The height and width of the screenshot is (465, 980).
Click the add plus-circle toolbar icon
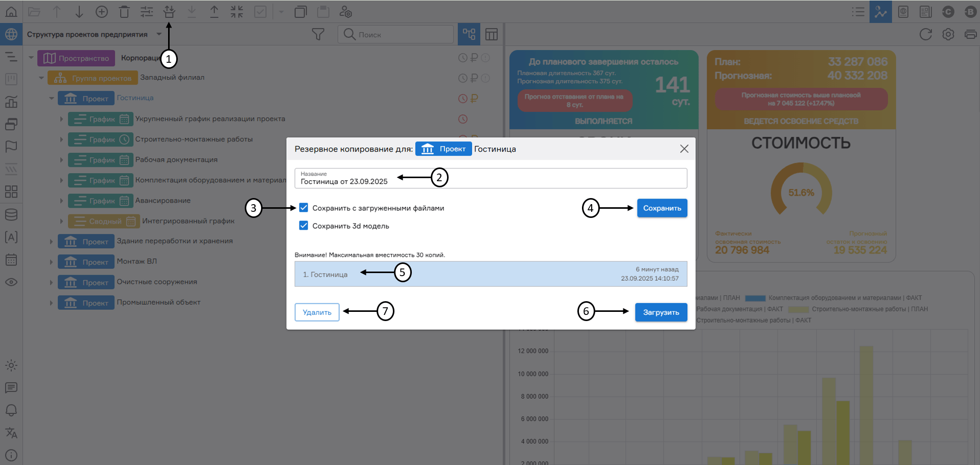[x=102, y=12]
